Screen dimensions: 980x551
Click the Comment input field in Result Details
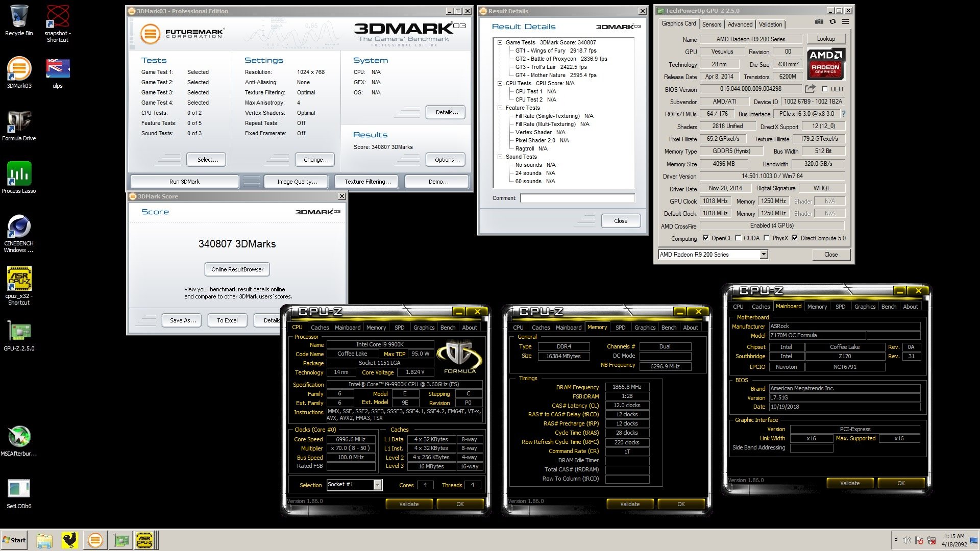click(x=577, y=198)
